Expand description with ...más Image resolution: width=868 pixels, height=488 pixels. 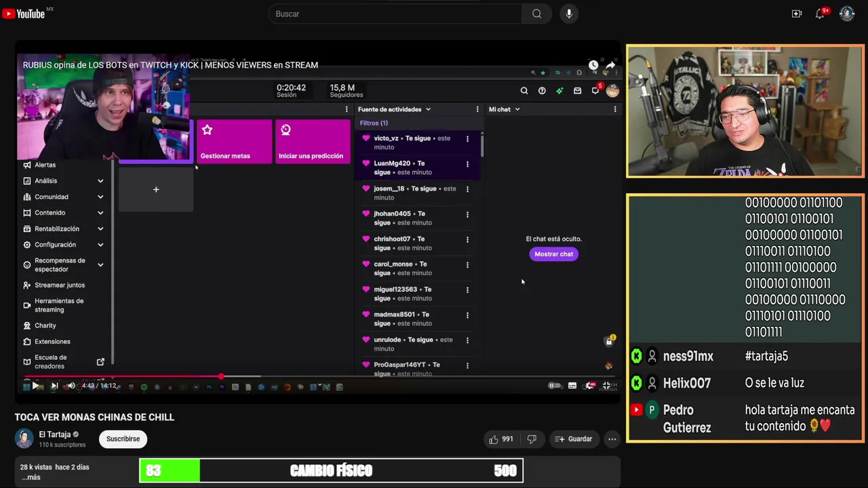coord(31,477)
